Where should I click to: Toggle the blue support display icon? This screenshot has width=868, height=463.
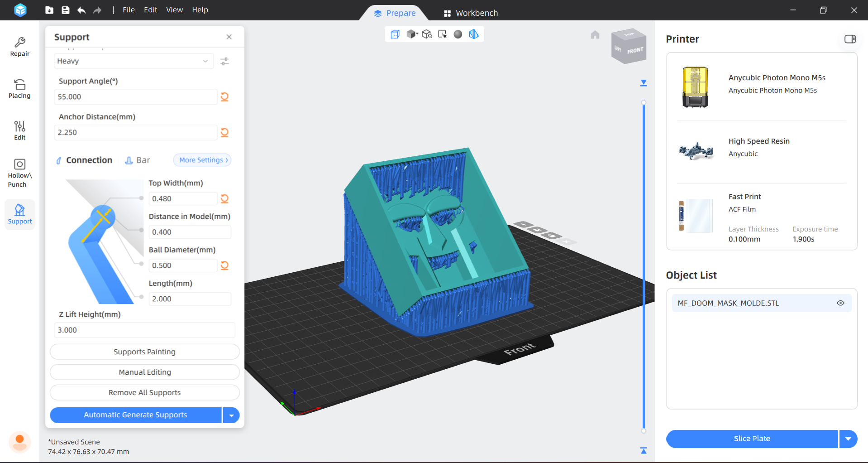pyautogui.click(x=474, y=34)
